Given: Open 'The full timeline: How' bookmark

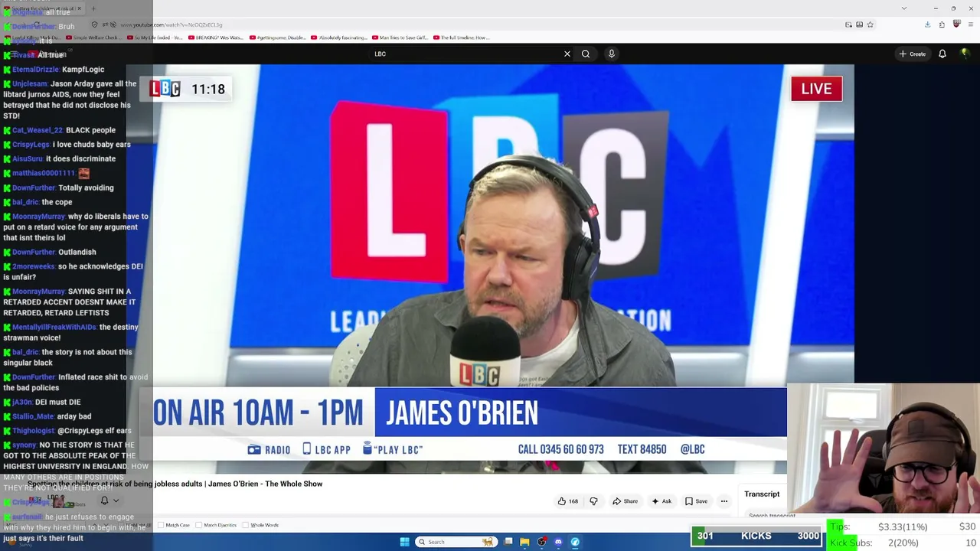Looking at the screenshot, I should click(x=461, y=37).
